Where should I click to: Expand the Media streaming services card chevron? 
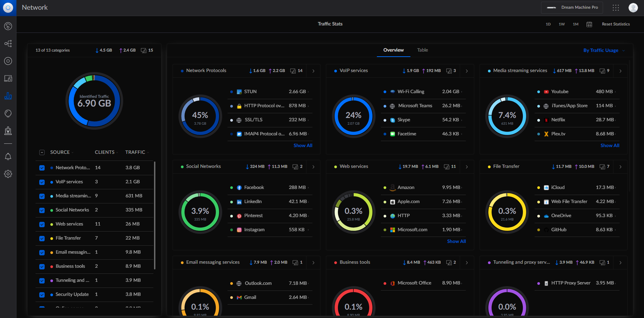click(621, 71)
